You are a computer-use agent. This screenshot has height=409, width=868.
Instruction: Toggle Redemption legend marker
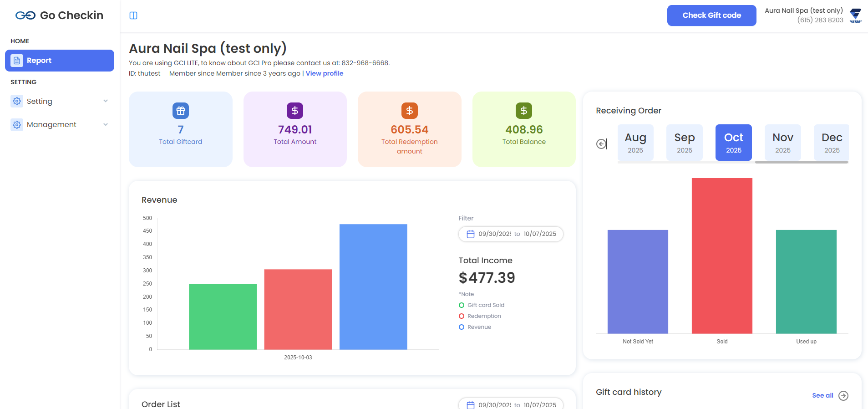(x=462, y=316)
